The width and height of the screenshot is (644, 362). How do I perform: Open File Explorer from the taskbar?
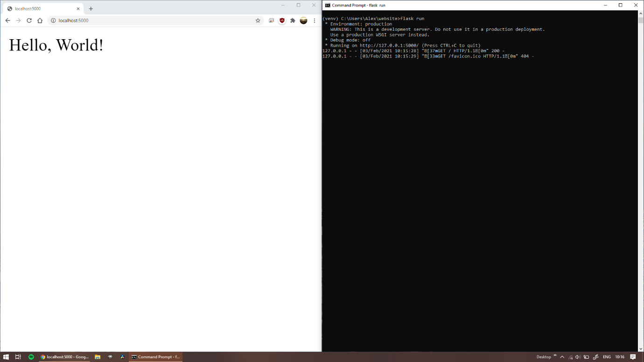[98, 357]
